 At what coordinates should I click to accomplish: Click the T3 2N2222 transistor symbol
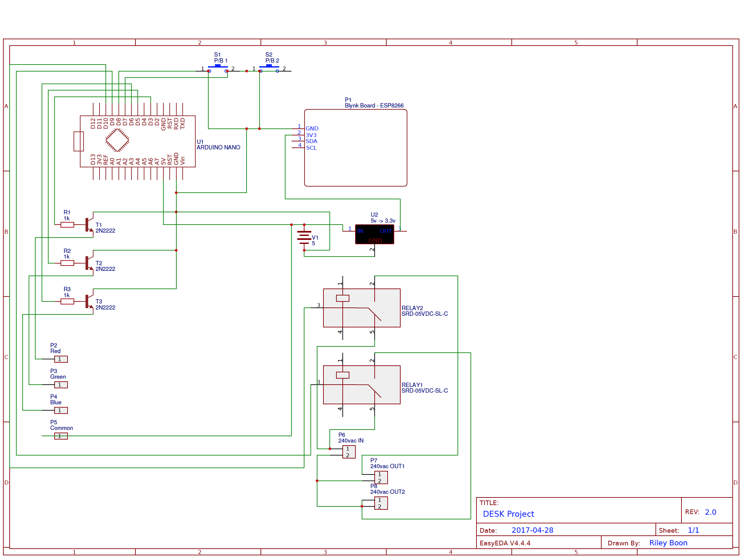pos(89,302)
